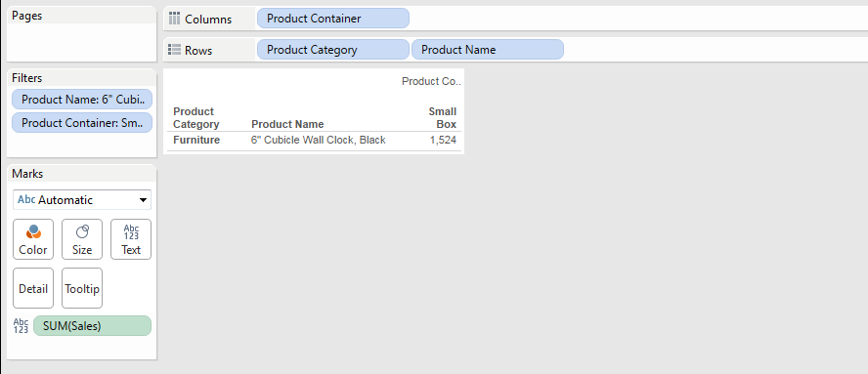The height and width of the screenshot is (374, 868).
Task: Click the Columns shelf grid icon
Action: [174, 19]
